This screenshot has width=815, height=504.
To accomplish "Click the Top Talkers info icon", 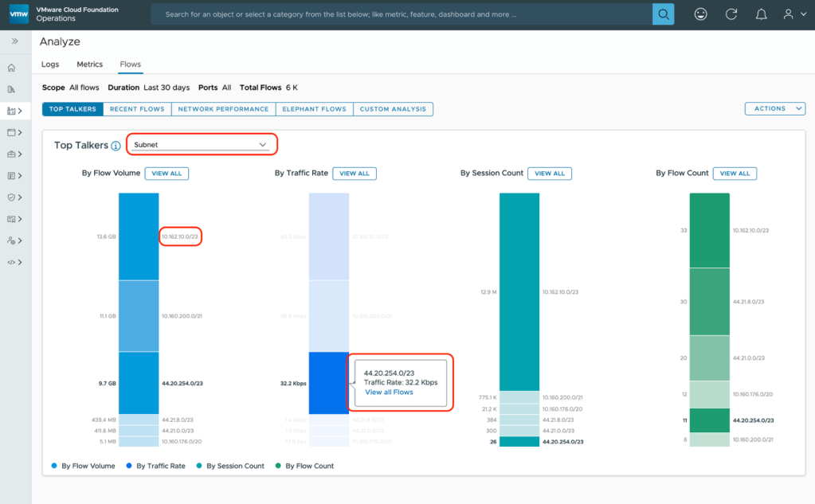I will (116, 146).
